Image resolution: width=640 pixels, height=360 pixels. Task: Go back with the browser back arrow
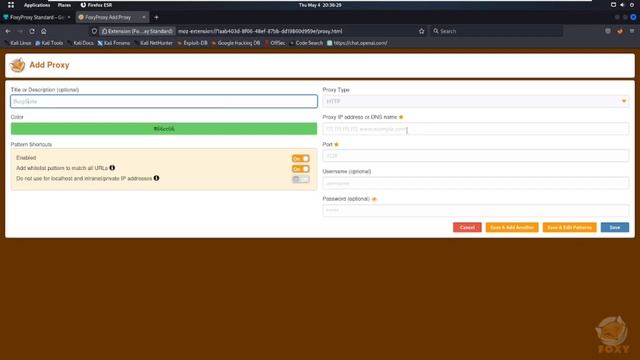click(x=8, y=31)
